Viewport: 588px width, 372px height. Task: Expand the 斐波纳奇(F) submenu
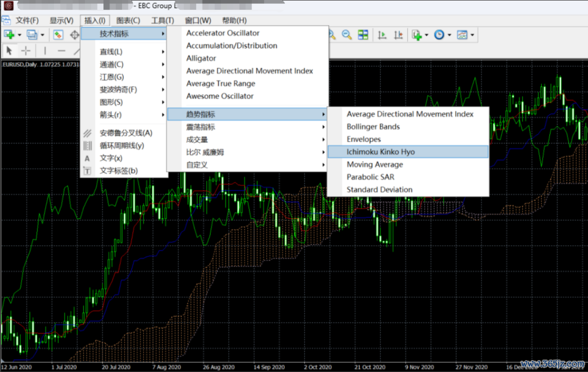tap(124, 90)
